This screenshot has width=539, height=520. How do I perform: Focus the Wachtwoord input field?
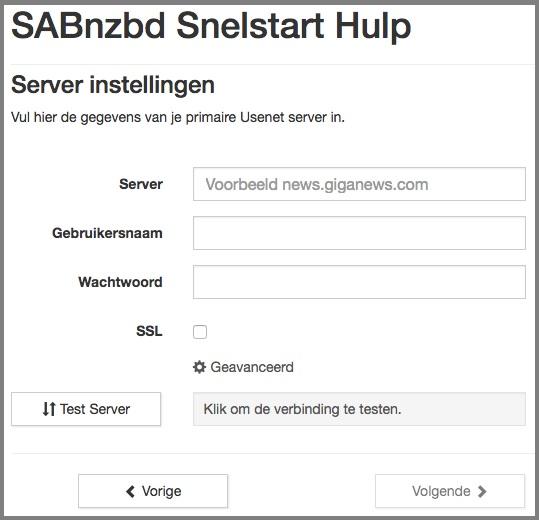pos(359,282)
